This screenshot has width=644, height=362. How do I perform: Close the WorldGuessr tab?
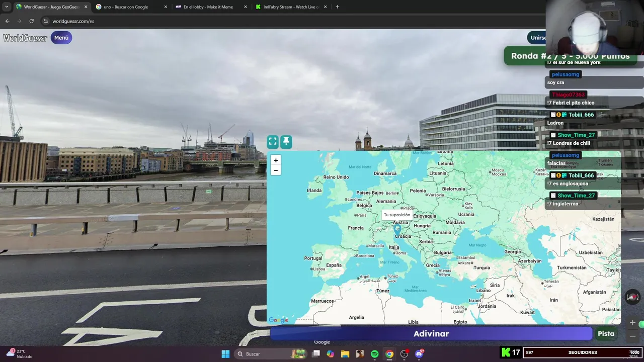(86, 7)
